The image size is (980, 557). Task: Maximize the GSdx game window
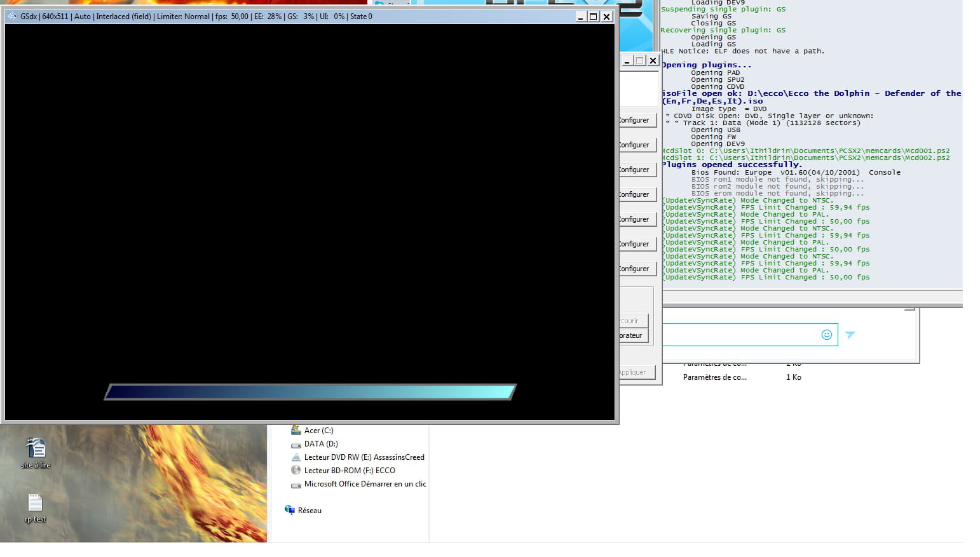click(x=593, y=17)
